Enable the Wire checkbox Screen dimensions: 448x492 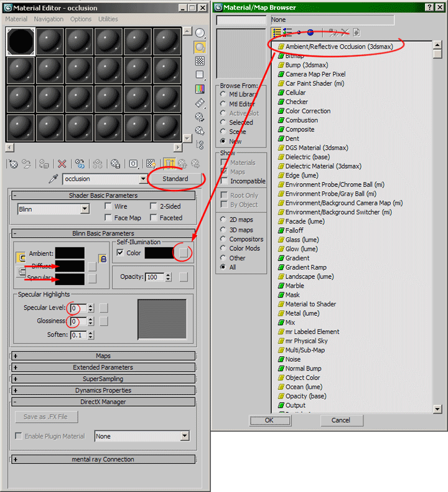click(108, 206)
